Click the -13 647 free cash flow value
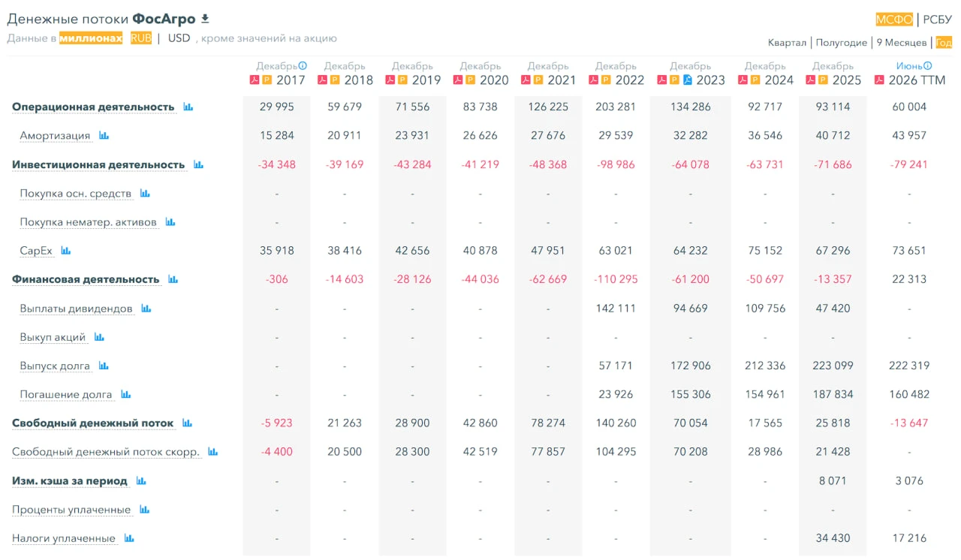Viewport: 961px width, 560px height. click(909, 423)
